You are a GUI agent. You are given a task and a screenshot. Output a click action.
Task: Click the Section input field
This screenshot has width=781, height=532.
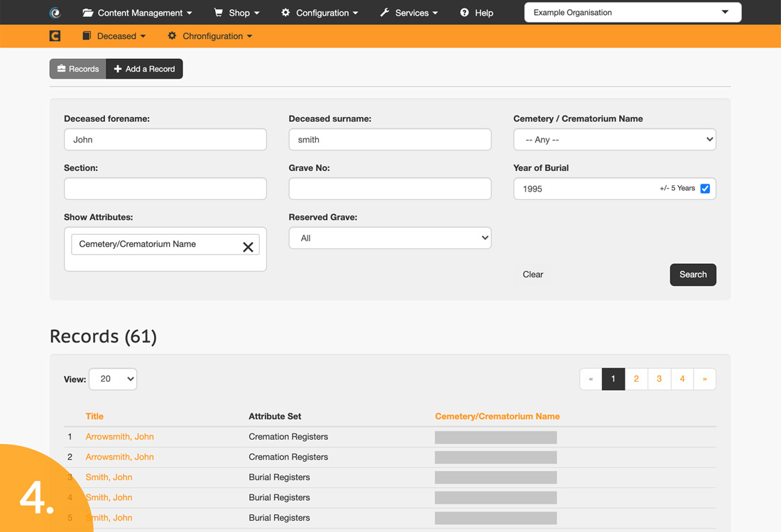pyautogui.click(x=165, y=189)
